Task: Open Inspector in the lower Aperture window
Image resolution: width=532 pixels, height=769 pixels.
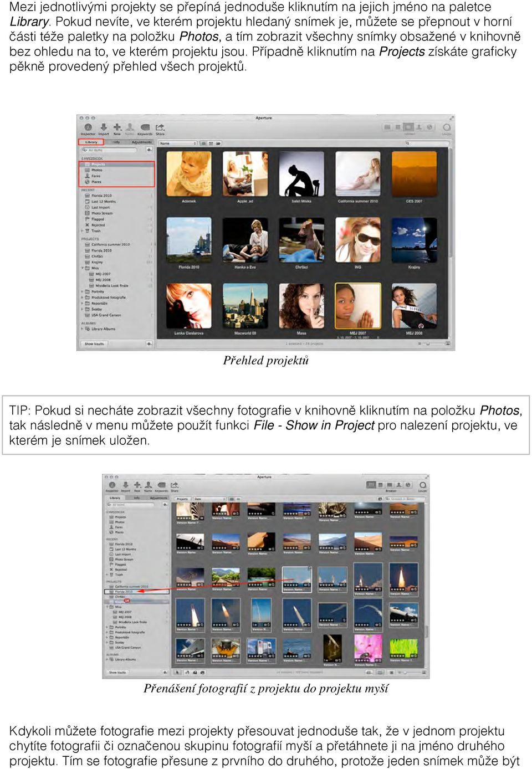Action: point(112,485)
